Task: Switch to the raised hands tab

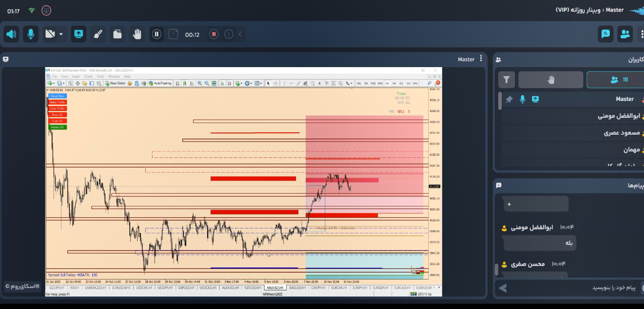Action: point(551,80)
